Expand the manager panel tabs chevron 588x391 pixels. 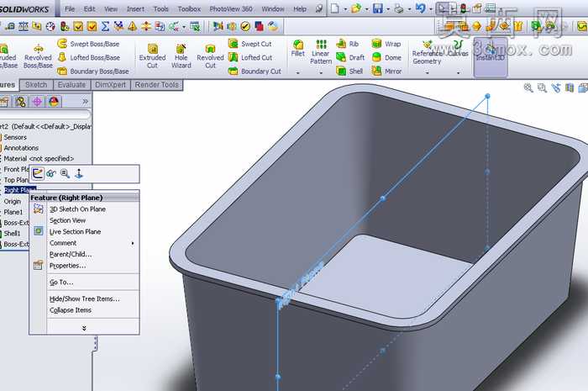(85, 101)
